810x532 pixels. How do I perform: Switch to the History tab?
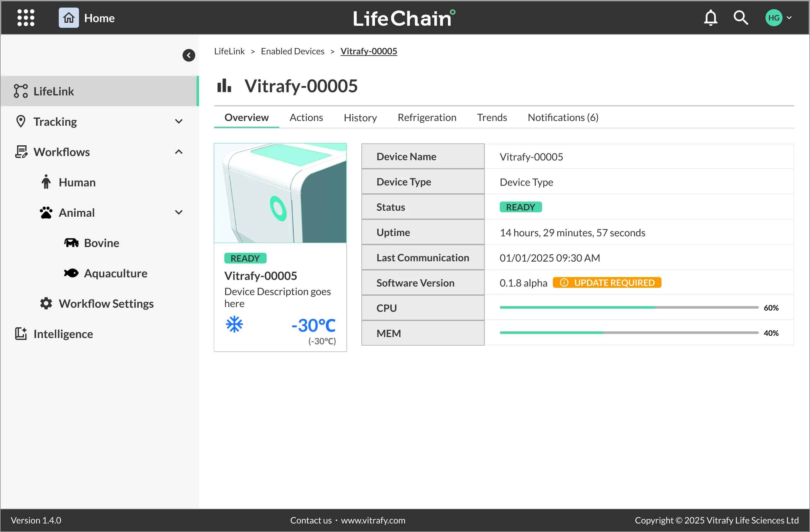(x=360, y=118)
